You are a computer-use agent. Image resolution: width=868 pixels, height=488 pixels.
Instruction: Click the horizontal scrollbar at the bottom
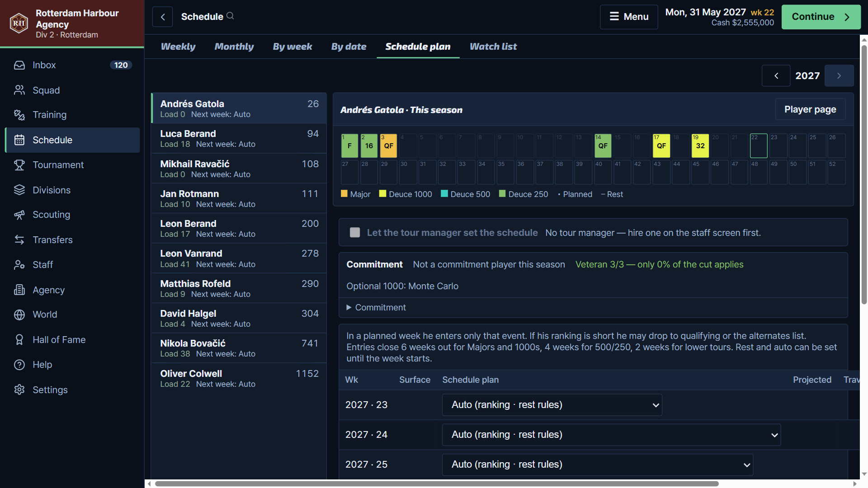pos(437,483)
